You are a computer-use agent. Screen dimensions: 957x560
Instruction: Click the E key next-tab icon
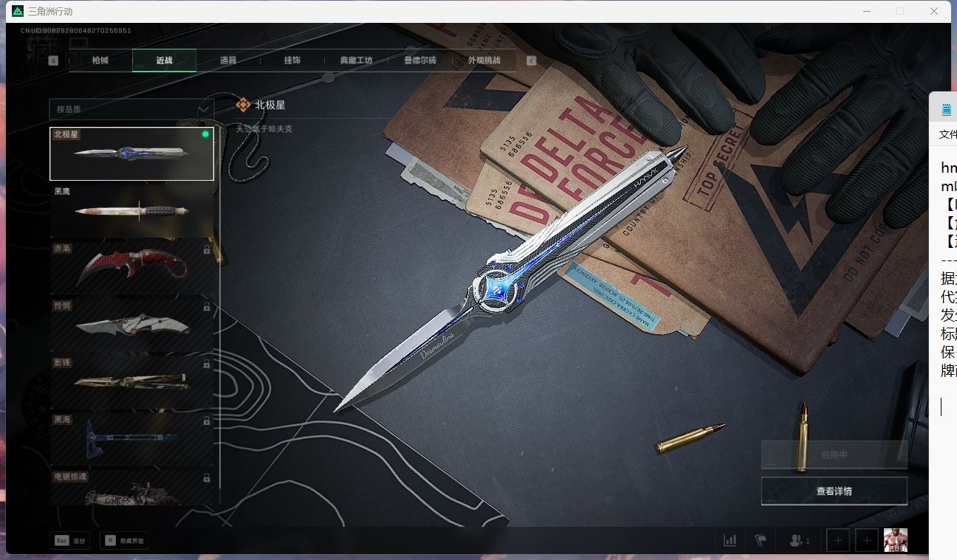(x=531, y=61)
